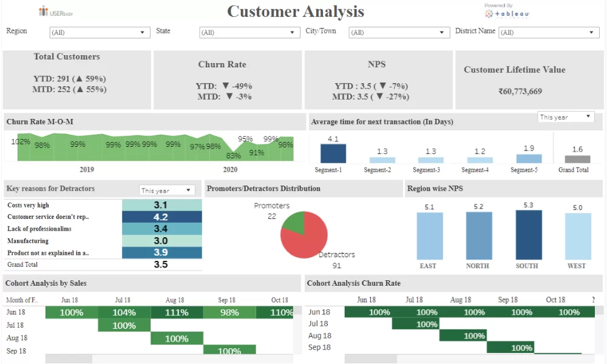Viewport: 607px width, 364px height.
Task: Click the Oct 18 header in Sales cohort
Action: (279, 300)
